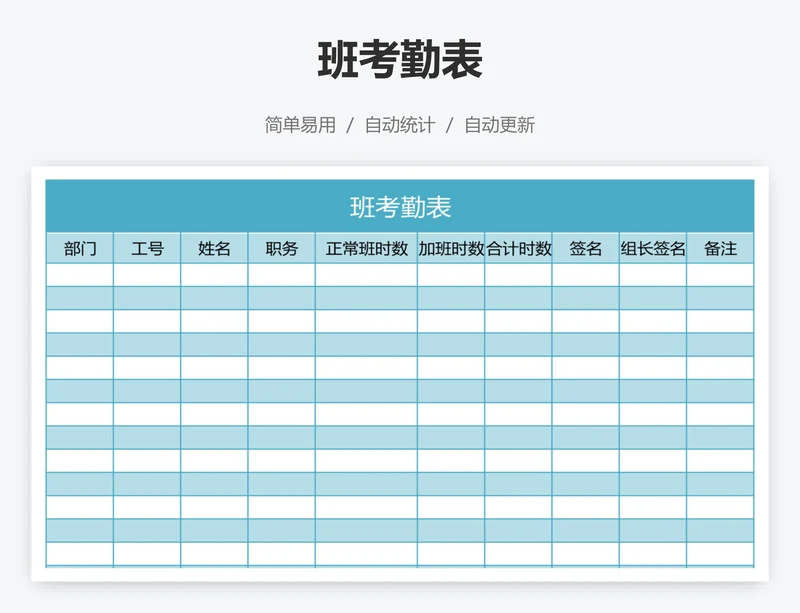Select the 工号 column header
The image size is (800, 613).
coord(147,249)
